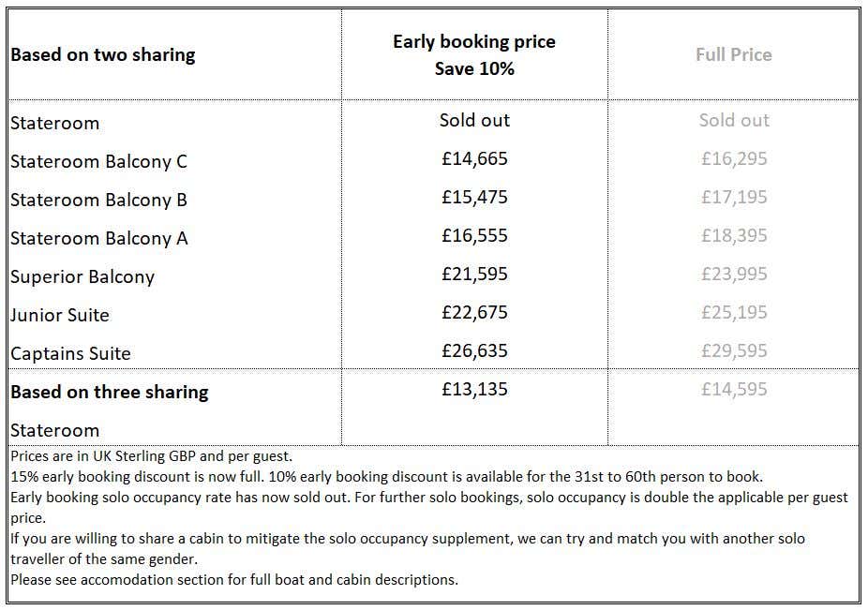Screen dimensions: 868x610
Task: Click the £16,295 full price cell
Action: click(734, 158)
